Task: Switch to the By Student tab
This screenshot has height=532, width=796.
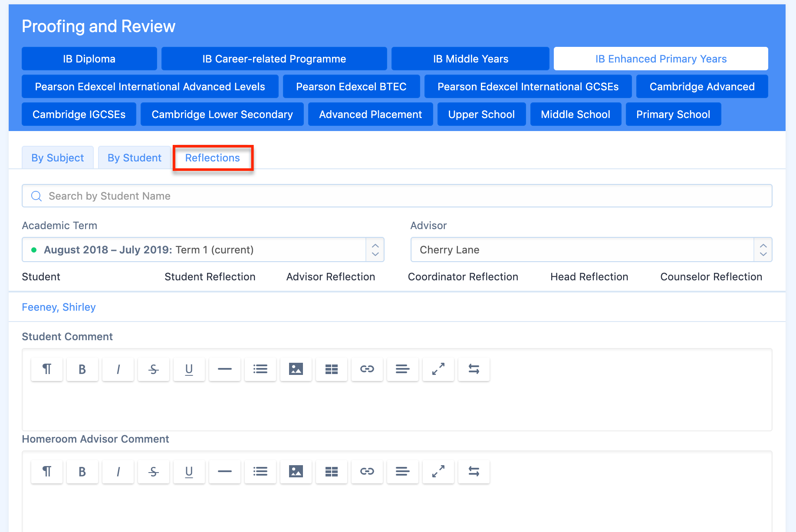Action: click(135, 158)
